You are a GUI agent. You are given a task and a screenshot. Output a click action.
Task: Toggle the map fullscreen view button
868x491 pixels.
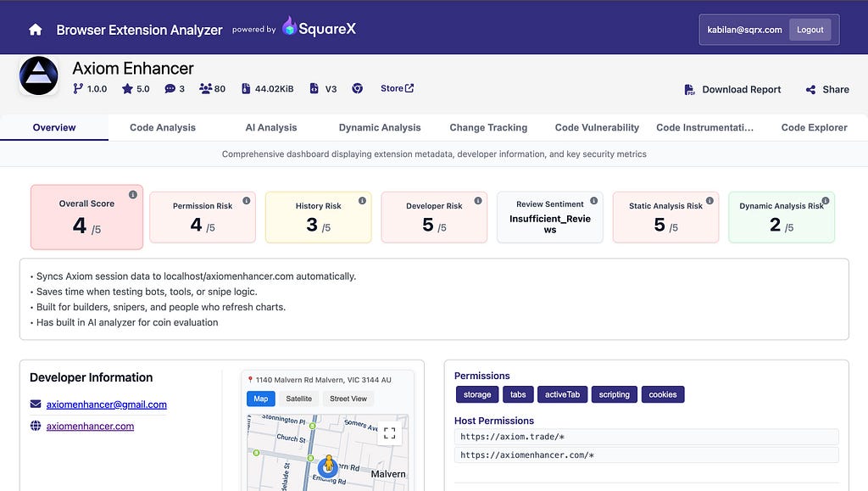[390, 432]
